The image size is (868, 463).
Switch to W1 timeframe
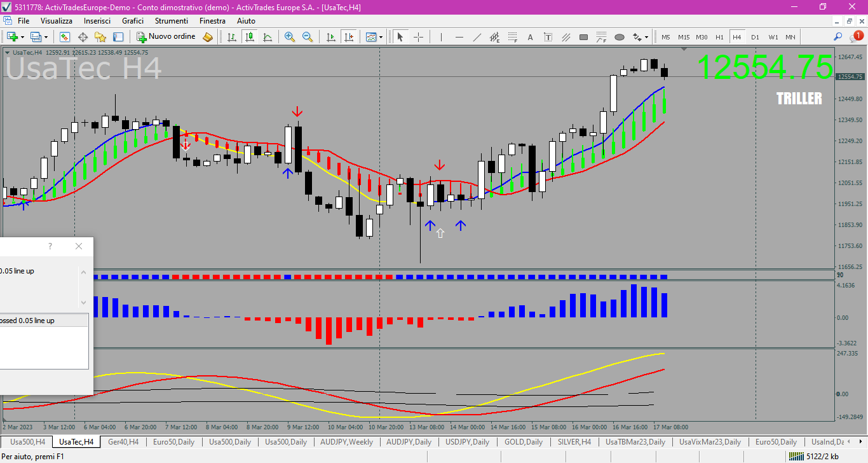[773, 37]
